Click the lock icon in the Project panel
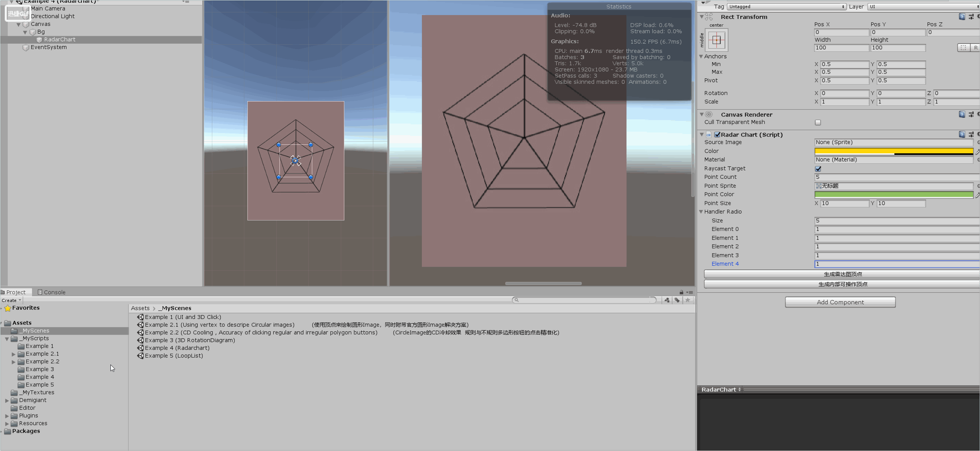 coord(681,292)
